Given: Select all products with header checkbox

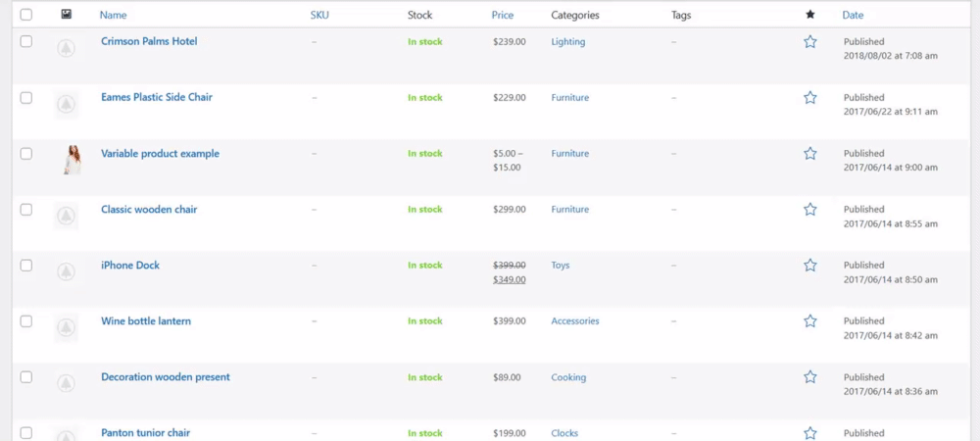Looking at the screenshot, I should pyautogui.click(x=25, y=15).
